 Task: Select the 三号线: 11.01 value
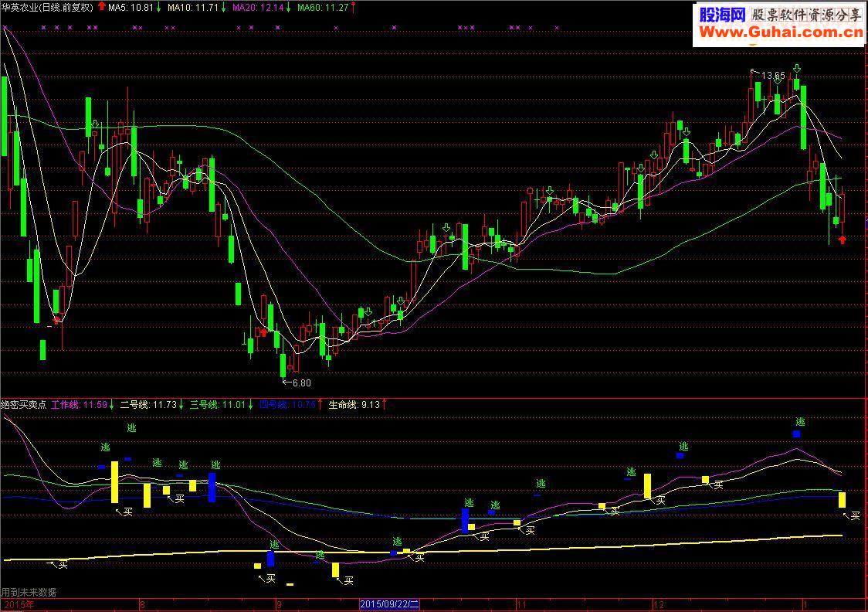tap(218, 405)
